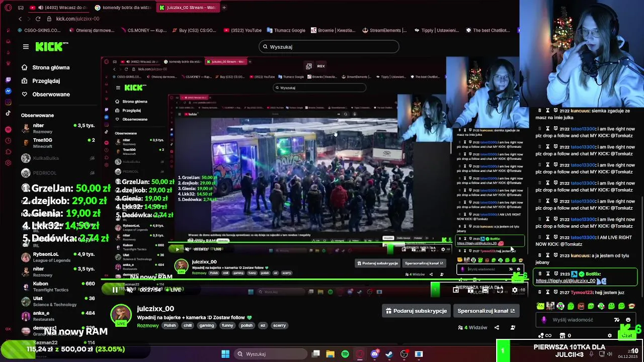Open Spotify from the taskbar
The height and width of the screenshot is (362, 644).
point(345,354)
